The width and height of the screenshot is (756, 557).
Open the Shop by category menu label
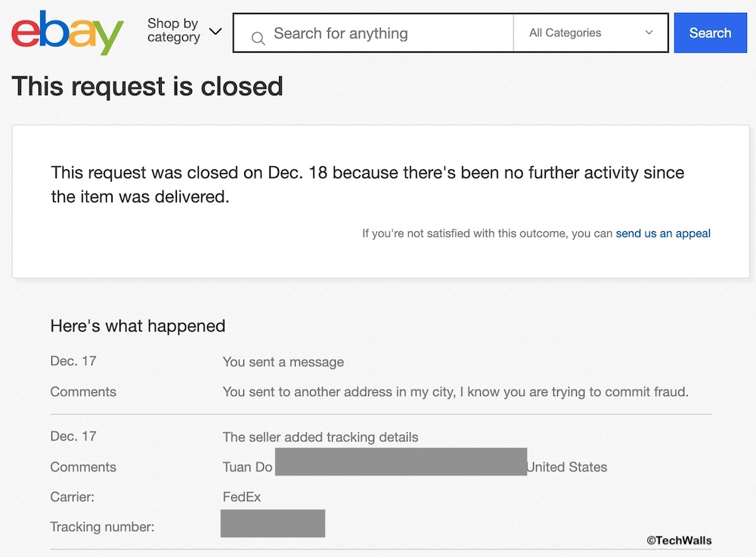[173, 31]
